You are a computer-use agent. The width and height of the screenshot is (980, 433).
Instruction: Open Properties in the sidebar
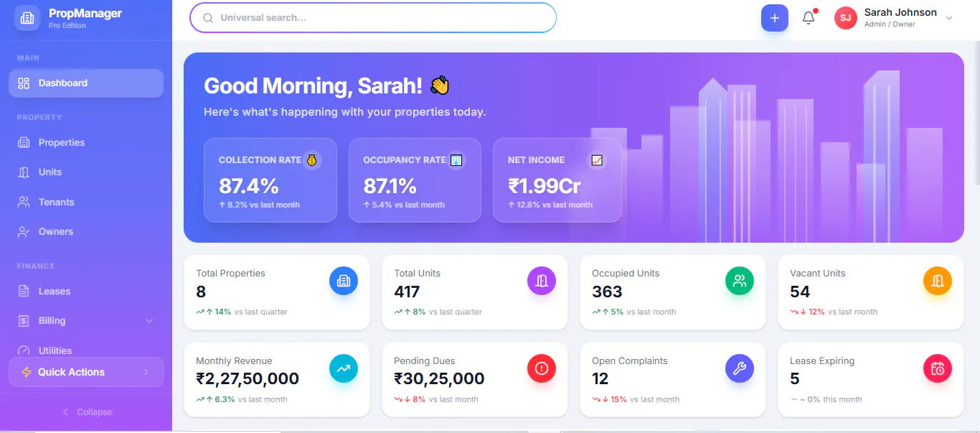coord(86,143)
